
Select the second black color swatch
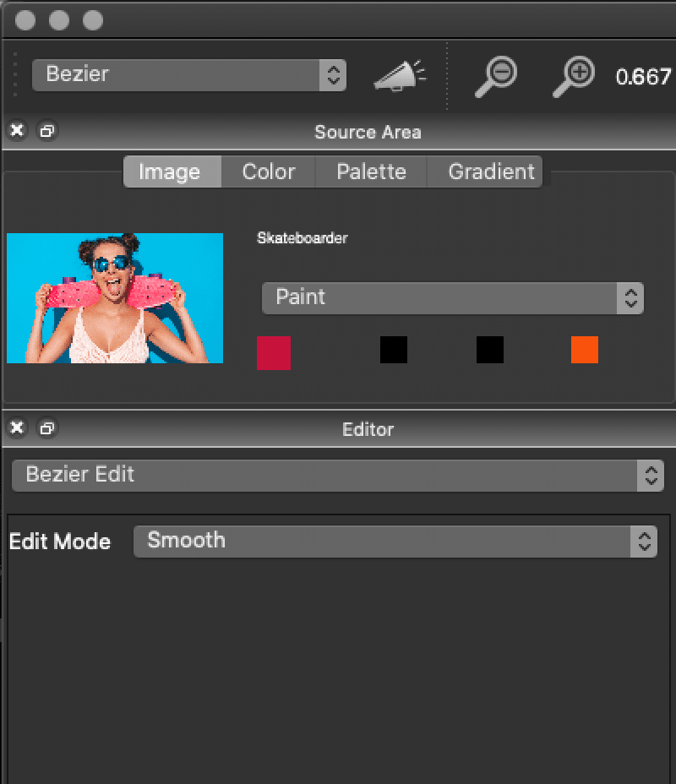[x=490, y=350]
